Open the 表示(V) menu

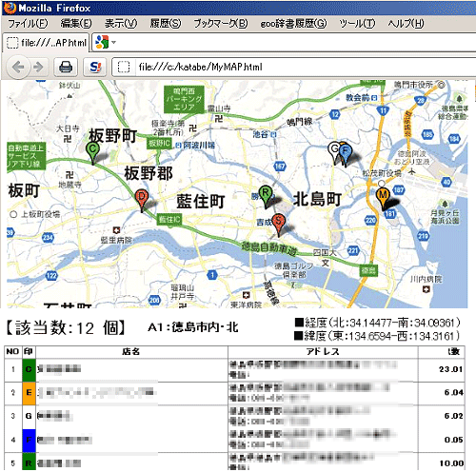tap(121, 23)
